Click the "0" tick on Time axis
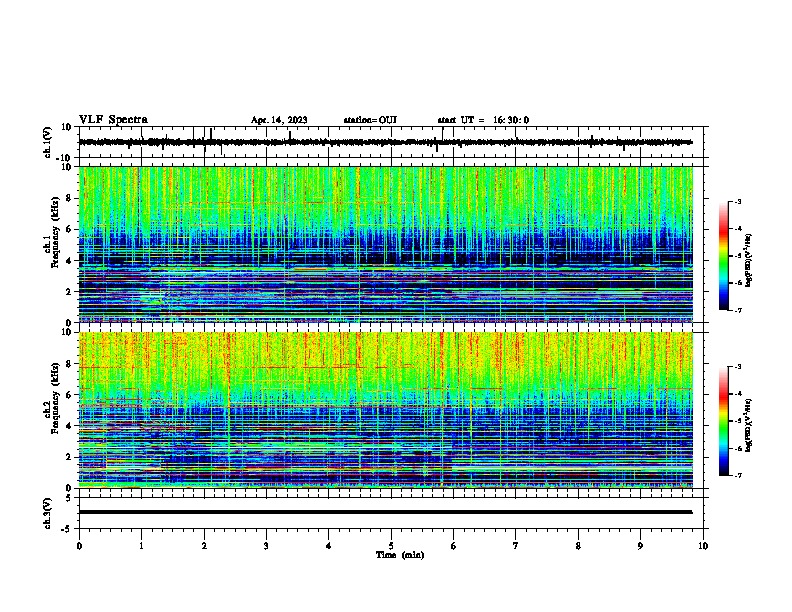 (x=79, y=546)
